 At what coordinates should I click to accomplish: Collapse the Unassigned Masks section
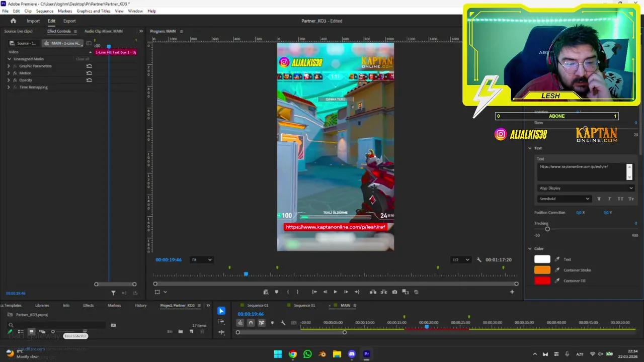pyautogui.click(x=9, y=59)
